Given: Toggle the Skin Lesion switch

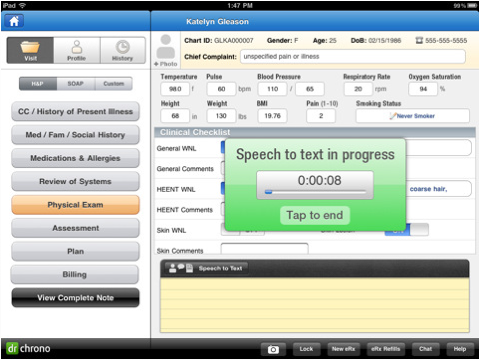Looking at the screenshot, I should point(407,230).
